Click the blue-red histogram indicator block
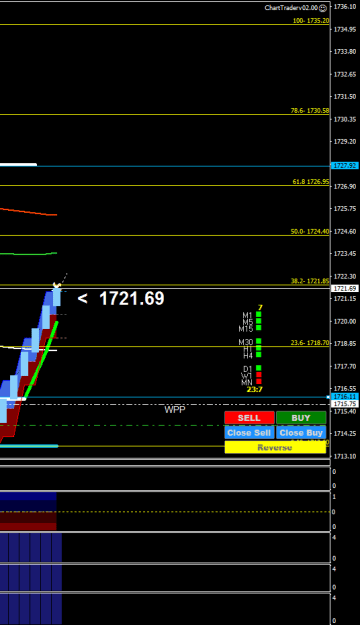 click(28, 511)
